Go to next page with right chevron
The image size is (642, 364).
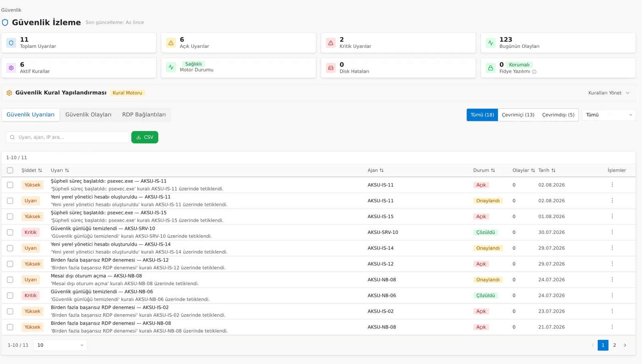pos(625,345)
